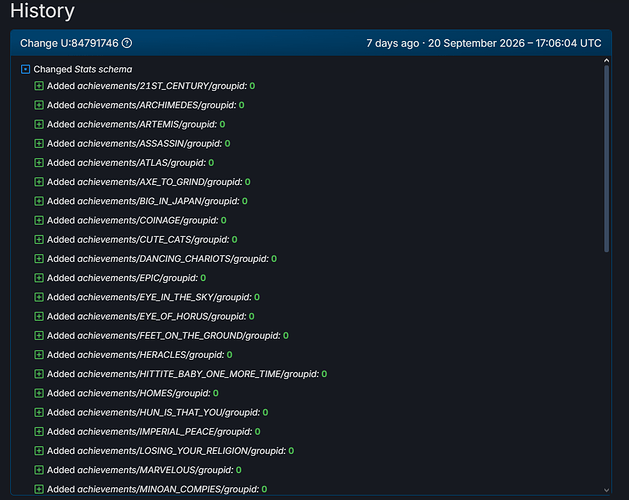Click the plus icon for AXE_TO_GRIND groupid
Image resolution: width=629 pixels, height=500 pixels.
point(39,182)
